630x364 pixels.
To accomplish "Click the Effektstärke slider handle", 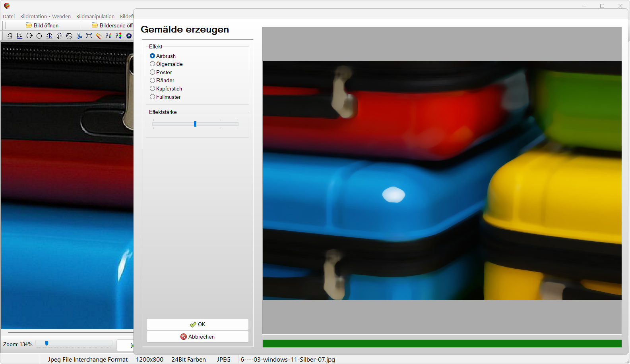I will point(195,124).
